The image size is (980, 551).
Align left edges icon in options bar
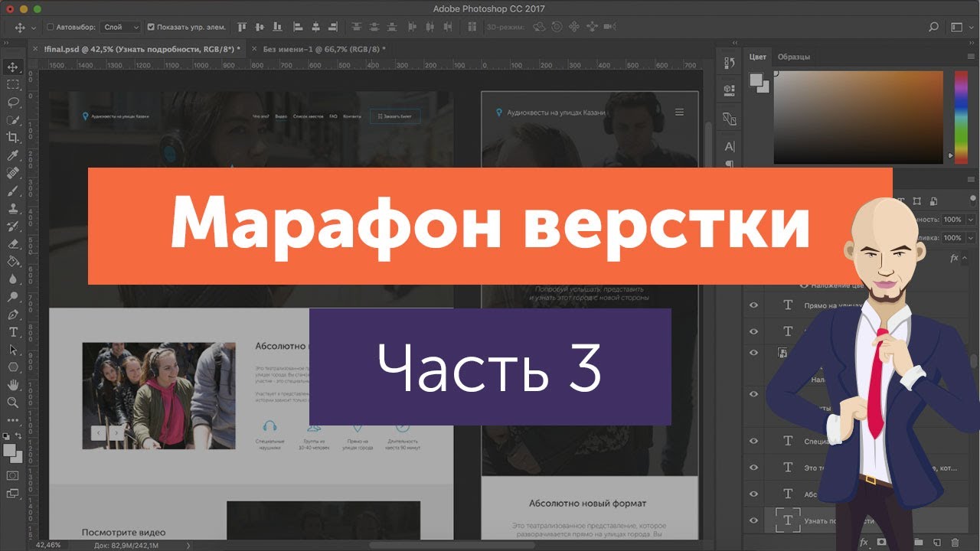(x=298, y=27)
